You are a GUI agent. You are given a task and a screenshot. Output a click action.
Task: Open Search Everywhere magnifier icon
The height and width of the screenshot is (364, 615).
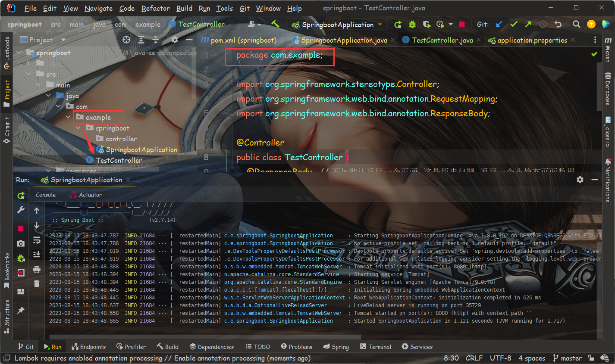click(576, 24)
